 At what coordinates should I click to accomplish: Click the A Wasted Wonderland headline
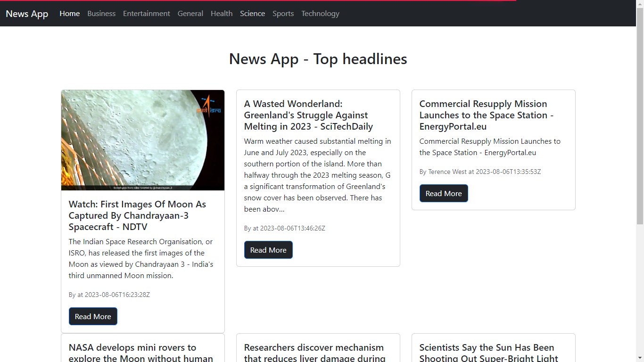click(x=308, y=115)
